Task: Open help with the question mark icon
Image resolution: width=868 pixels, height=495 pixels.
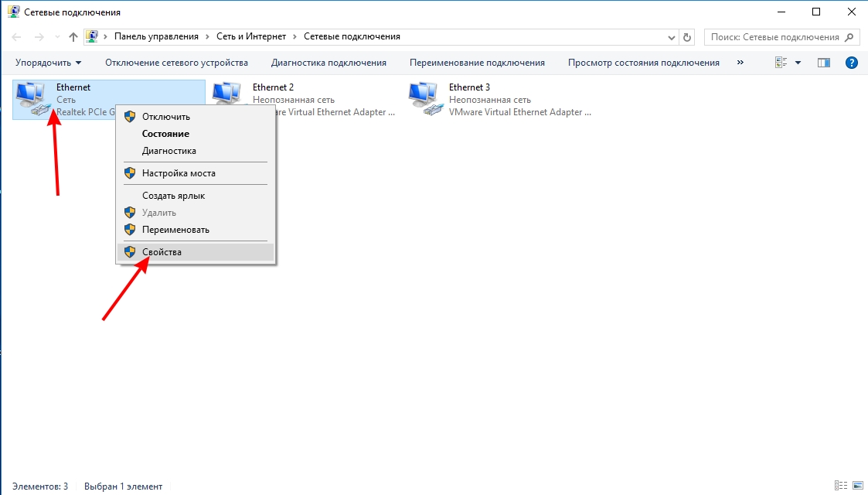Action: [851, 63]
